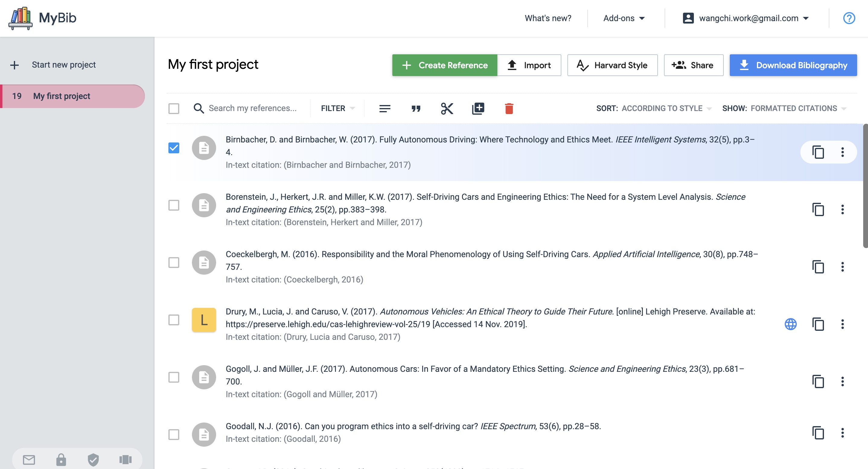Open the What's new? link
868x469 pixels.
pos(548,18)
